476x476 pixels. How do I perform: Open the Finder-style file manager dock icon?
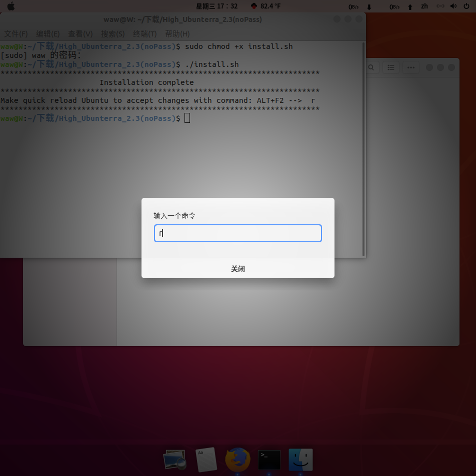pos(300,460)
